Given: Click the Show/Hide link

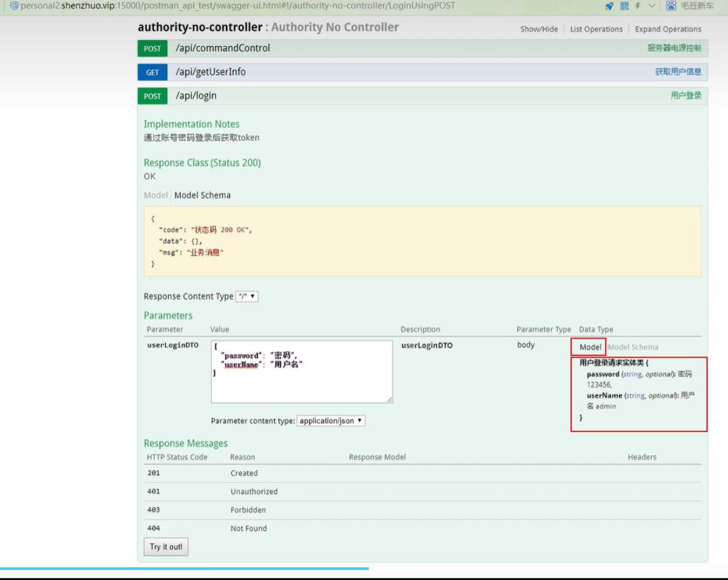Looking at the screenshot, I should click(538, 29).
